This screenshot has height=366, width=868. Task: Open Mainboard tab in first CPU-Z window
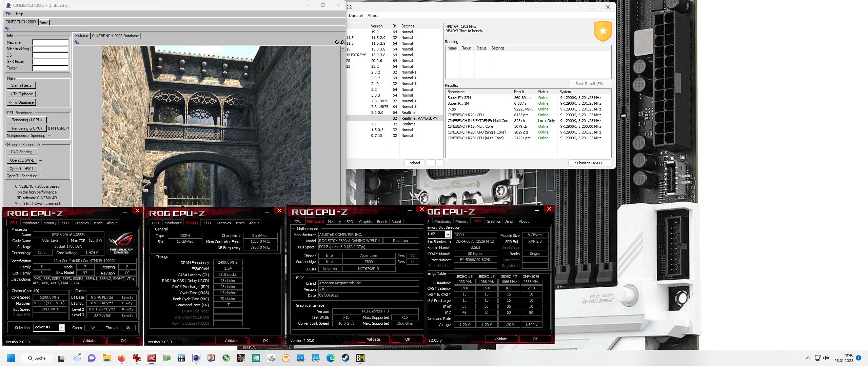pyautogui.click(x=31, y=223)
